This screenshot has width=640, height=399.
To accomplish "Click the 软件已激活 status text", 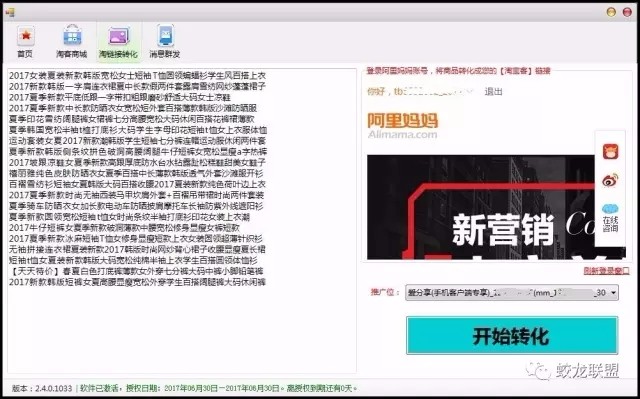I will pyautogui.click(x=99, y=388).
